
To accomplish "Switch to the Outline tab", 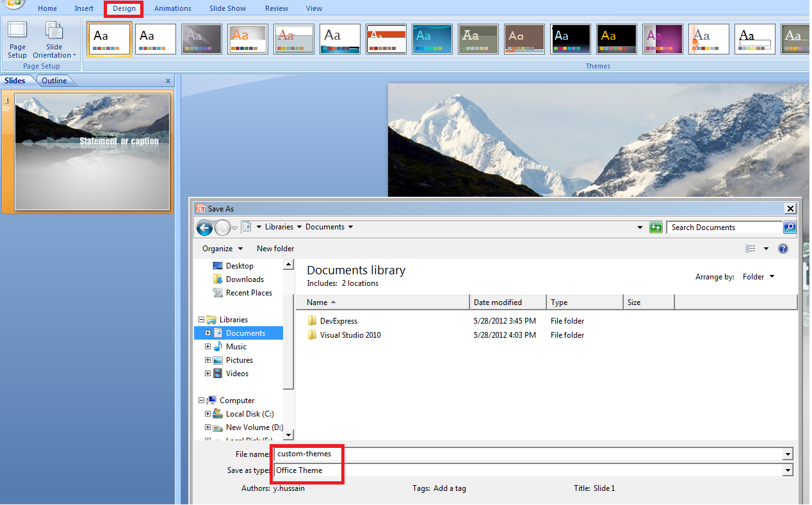I will (x=53, y=80).
